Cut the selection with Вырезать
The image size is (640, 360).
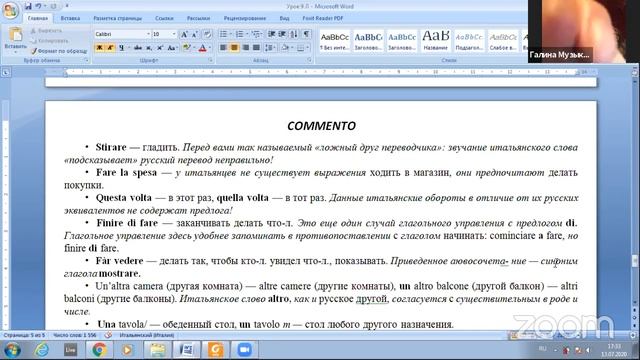tap(47, 31)
